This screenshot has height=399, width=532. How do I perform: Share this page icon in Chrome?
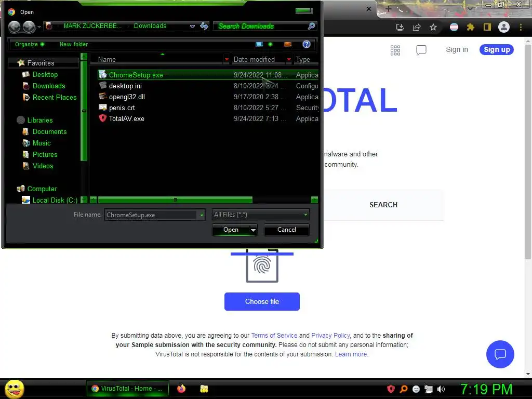[417, 27]
